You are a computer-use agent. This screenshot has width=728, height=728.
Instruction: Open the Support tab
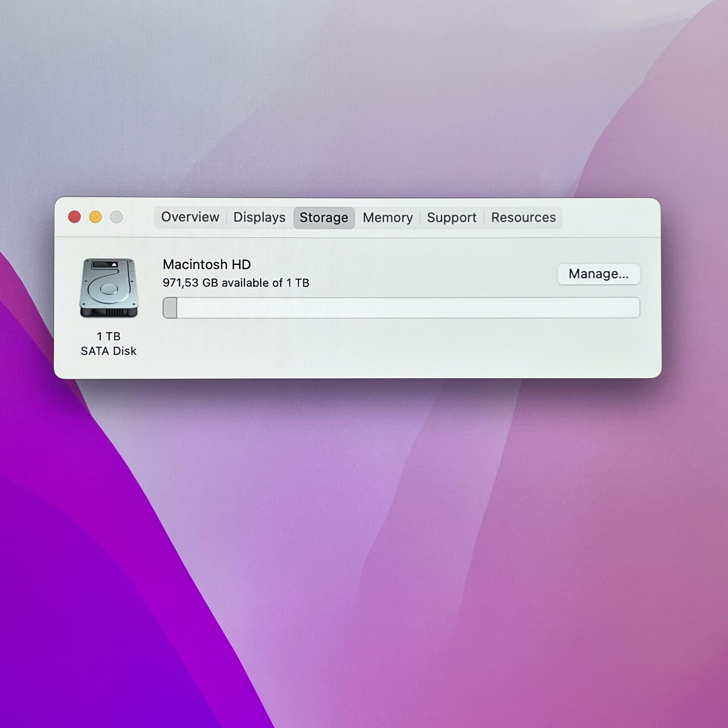tap(451, 218)
